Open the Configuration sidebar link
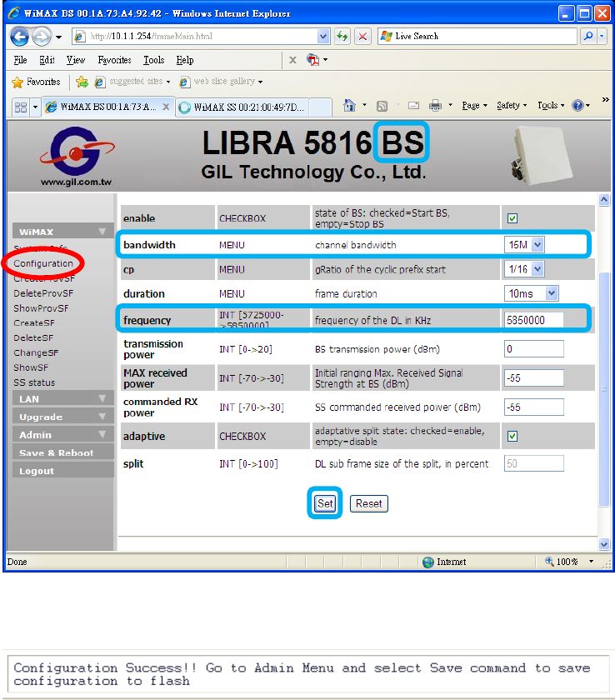The height and width of the screenshot is (700, 615). (43, 263)
